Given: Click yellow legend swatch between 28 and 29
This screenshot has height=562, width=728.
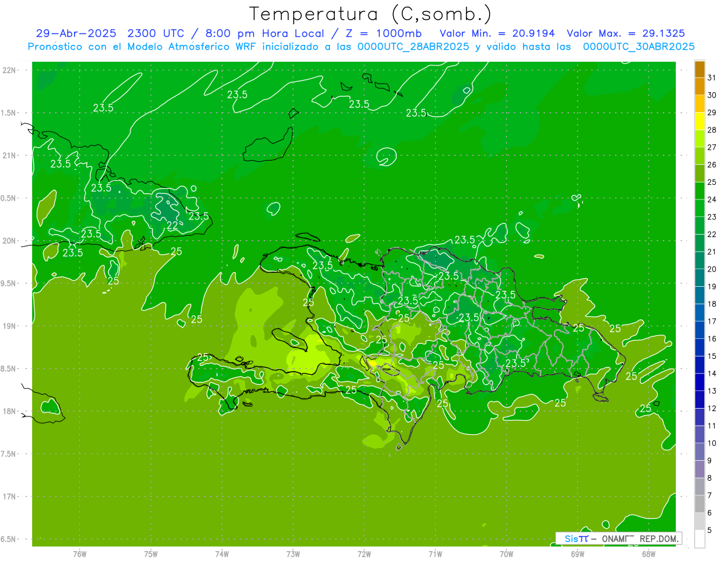Looking at the screenshot, I should (699, 121).
